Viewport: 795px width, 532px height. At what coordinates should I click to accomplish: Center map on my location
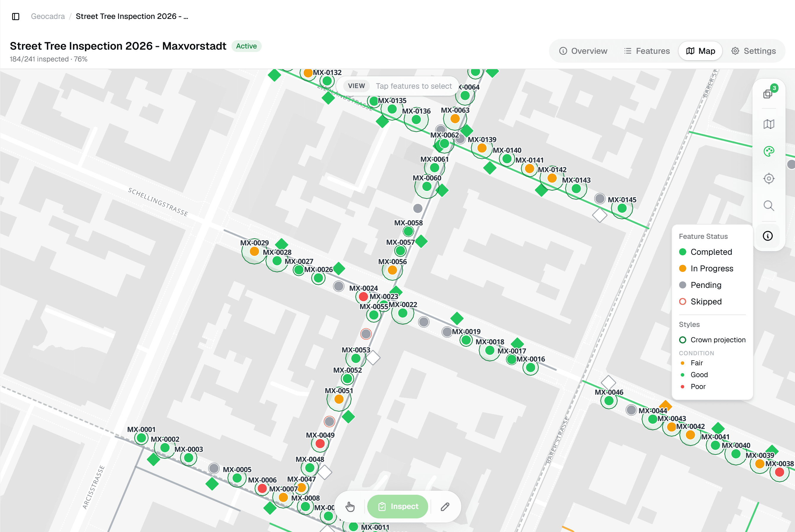click(x=768, y=179)
